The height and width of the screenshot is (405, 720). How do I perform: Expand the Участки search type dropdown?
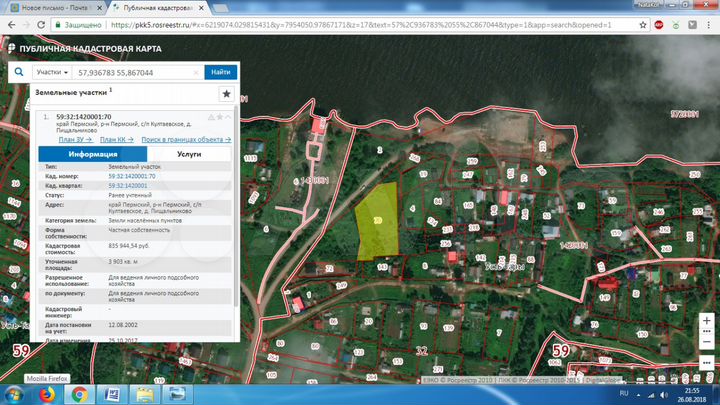52,72
